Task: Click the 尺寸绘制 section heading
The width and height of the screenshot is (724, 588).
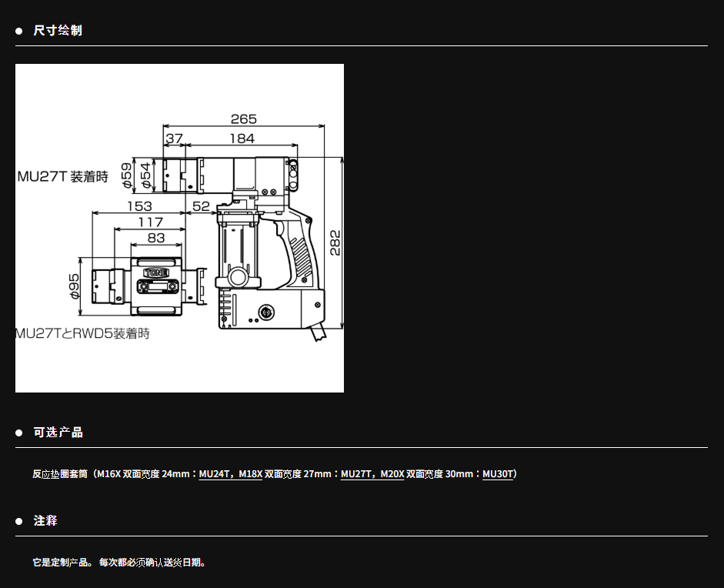Action: pos(58,31)
